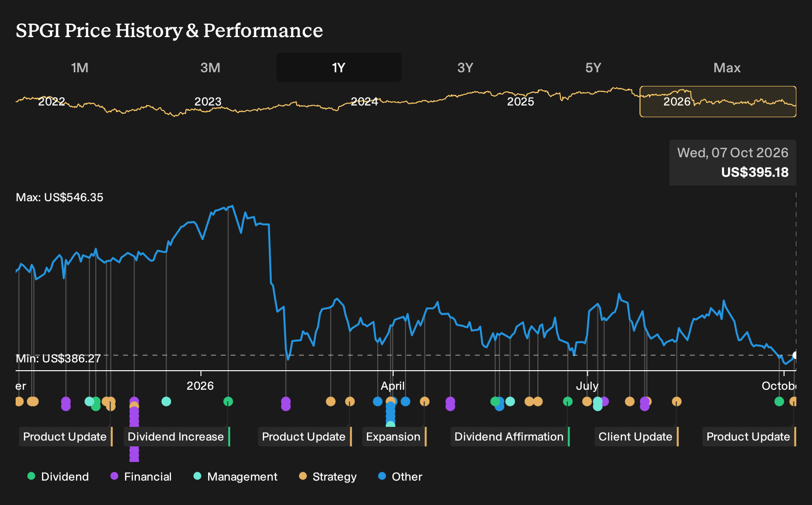Select the 1Y time range tab
The image size is (812, 505).
[339, 68]
